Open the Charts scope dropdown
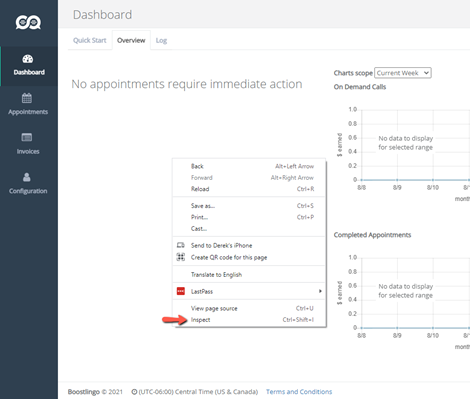Viewport: 470px width, 399px height. [x=403, y=73]
